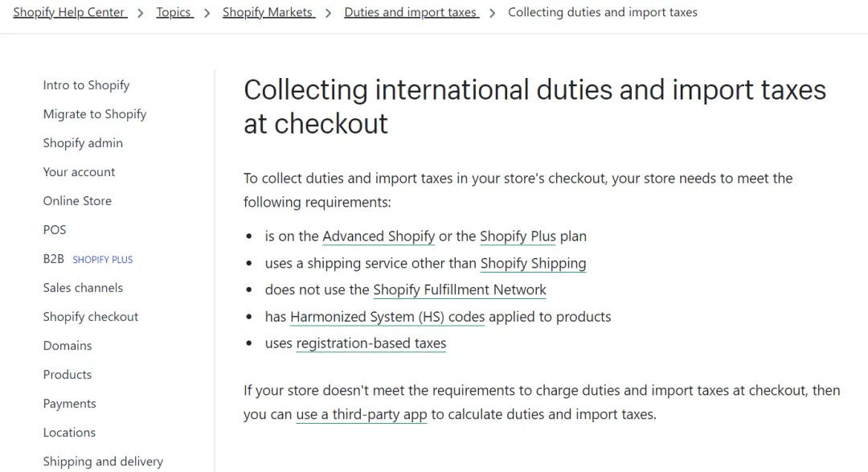
Task: Open the Shopify Shipping link
Action: 533,263
